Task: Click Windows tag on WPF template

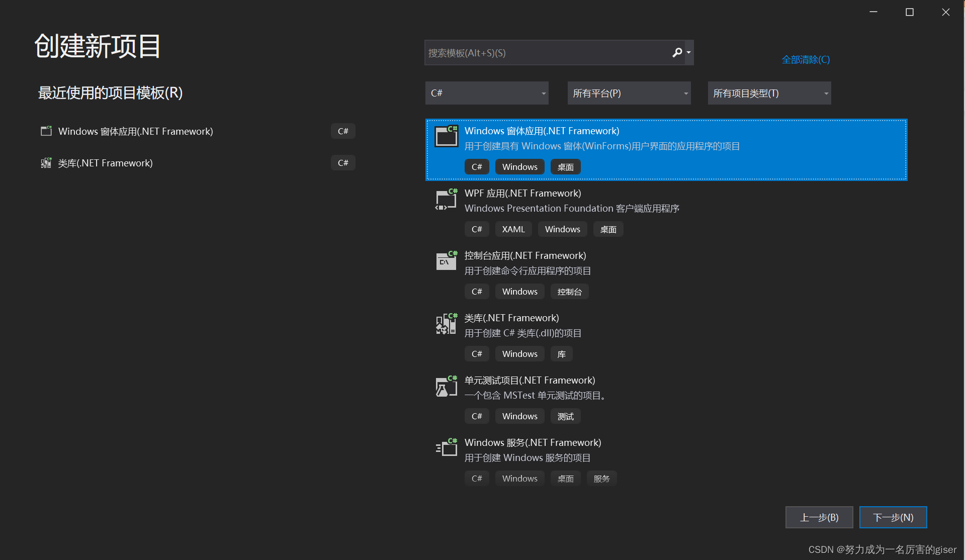Action: coord(562,229)
